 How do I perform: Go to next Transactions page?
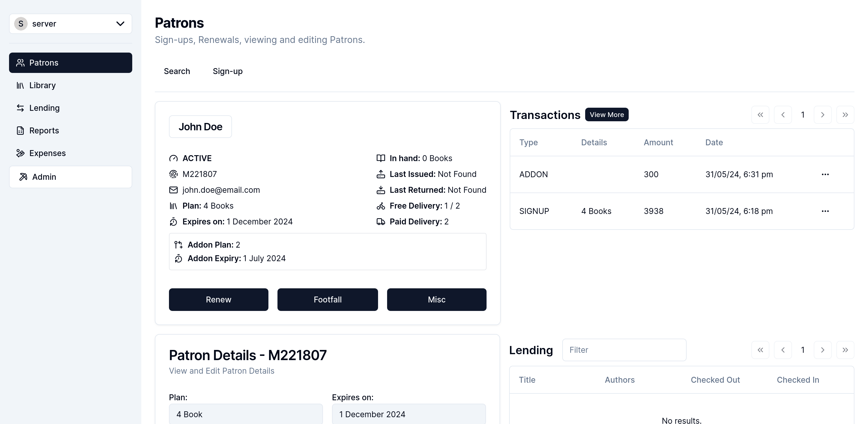pyautogui.click(x=823, y=115)
